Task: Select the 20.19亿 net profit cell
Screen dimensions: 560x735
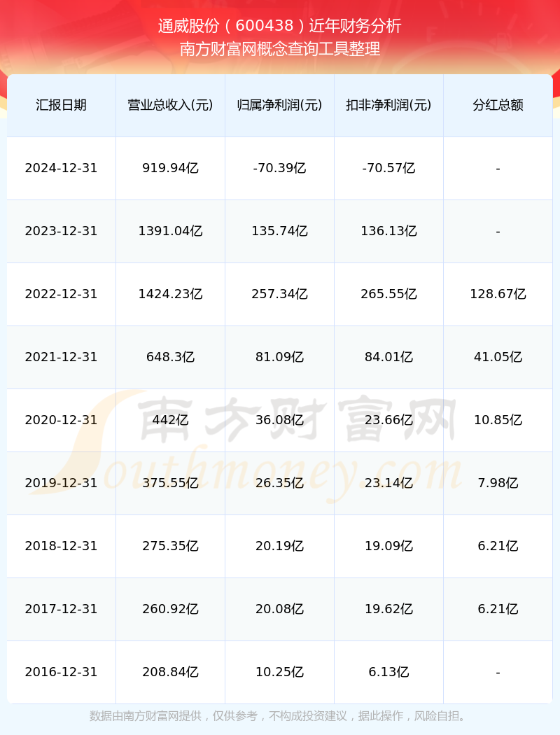Action: click(x=280, y=547)
